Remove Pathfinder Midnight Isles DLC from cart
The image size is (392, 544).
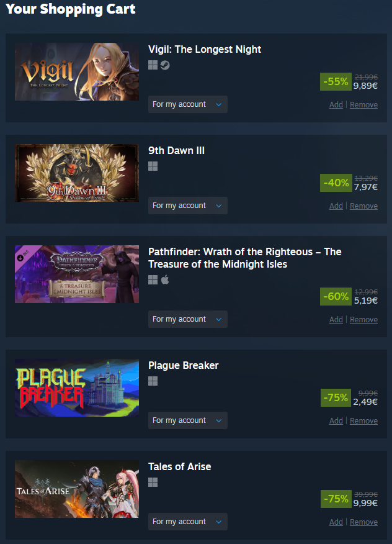tap(363, 320)
